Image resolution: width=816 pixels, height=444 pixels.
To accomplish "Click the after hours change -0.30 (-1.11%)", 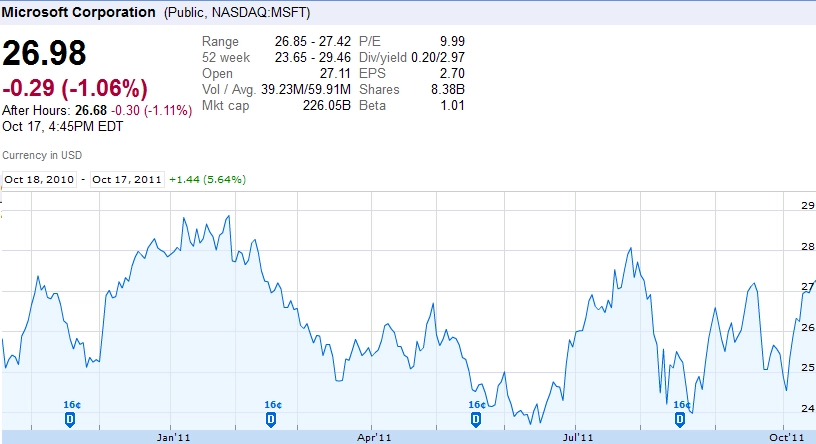I will (151, 110).
